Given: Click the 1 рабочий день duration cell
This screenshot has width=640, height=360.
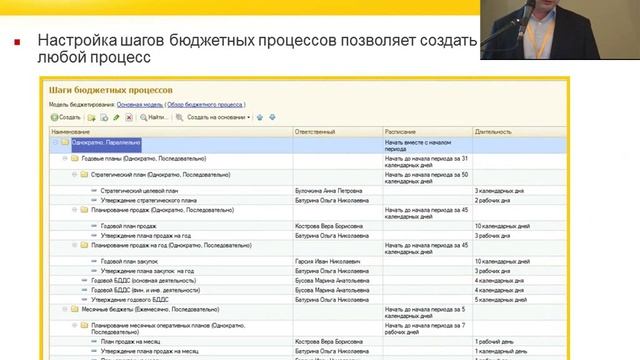Looking at the screenshot, I should (x=519, y=341).
